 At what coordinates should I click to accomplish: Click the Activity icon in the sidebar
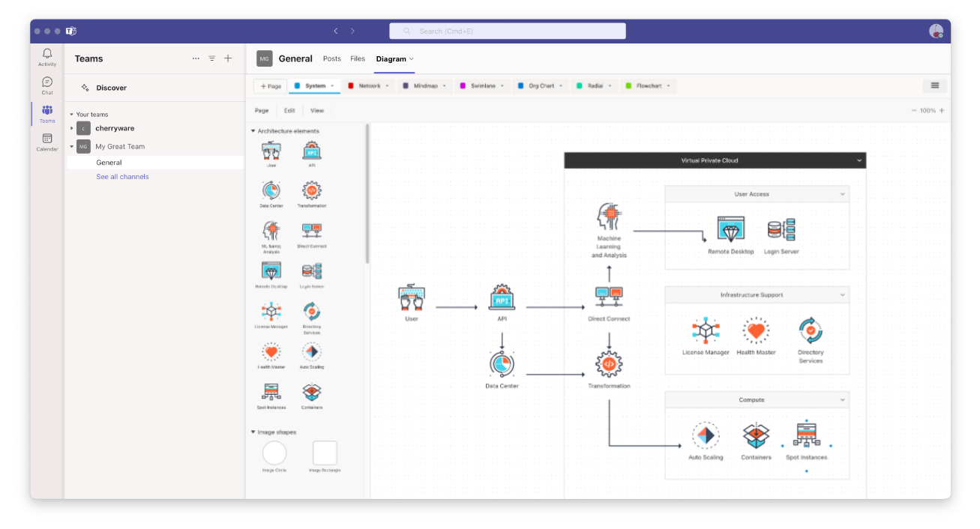(46, 54)
